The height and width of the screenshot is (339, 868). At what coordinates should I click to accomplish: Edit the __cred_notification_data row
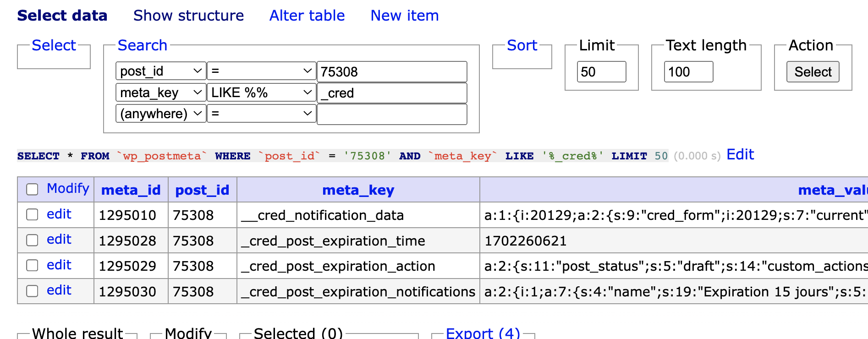click(x=59, y=214)
